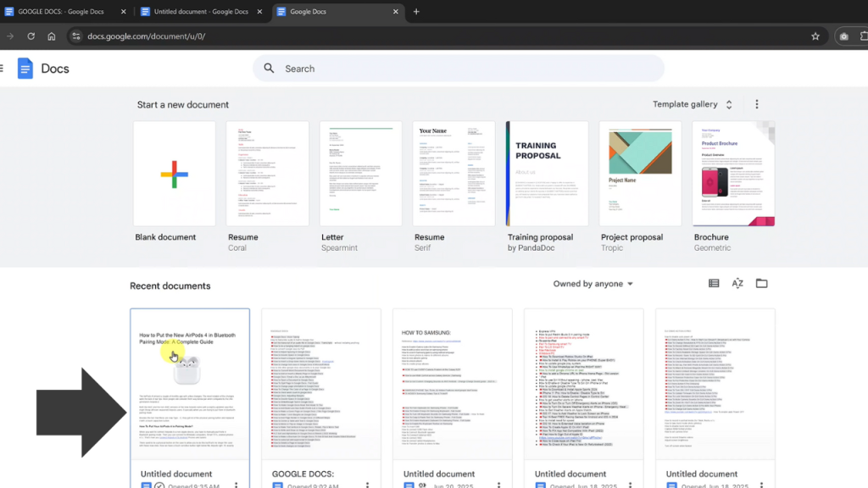Open the A-Z sort options

click(737, 283)
